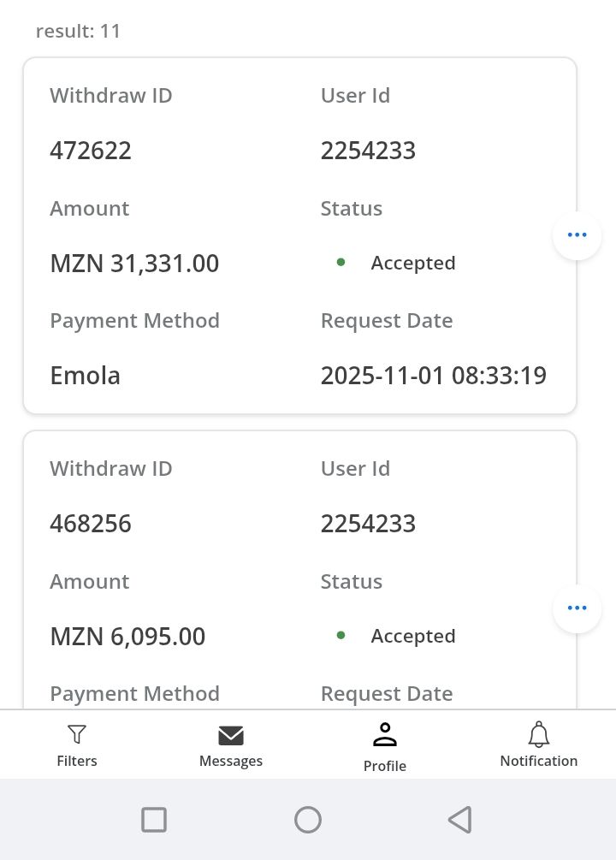Click Accepted status of withdraw 468256
Image resolution: width=616 pixels, height=860 pixels.
(x=412, y=637)
